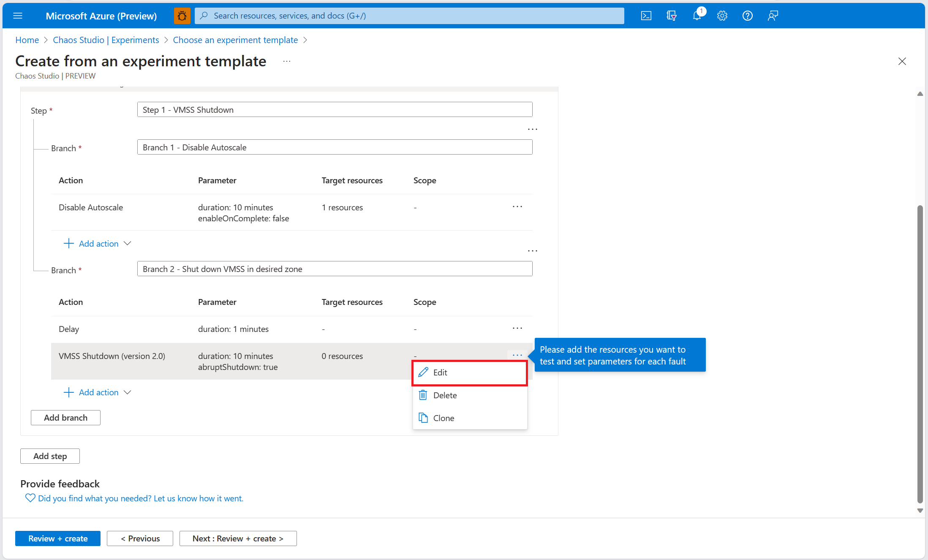Click the Step 1 VMSS Shutdown name field
This screenshot has height=560, width=928.
(x=335, y=109)
